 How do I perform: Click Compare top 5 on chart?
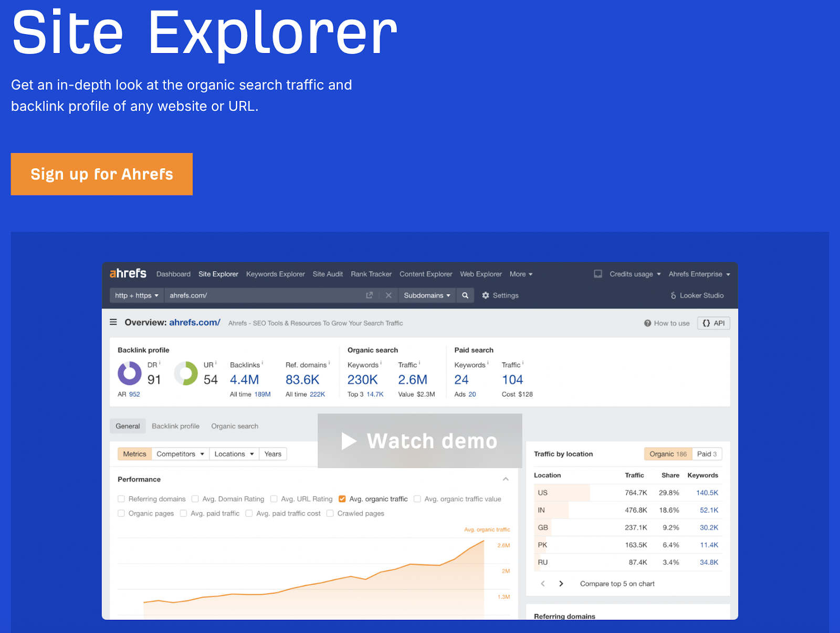[617, 584]
